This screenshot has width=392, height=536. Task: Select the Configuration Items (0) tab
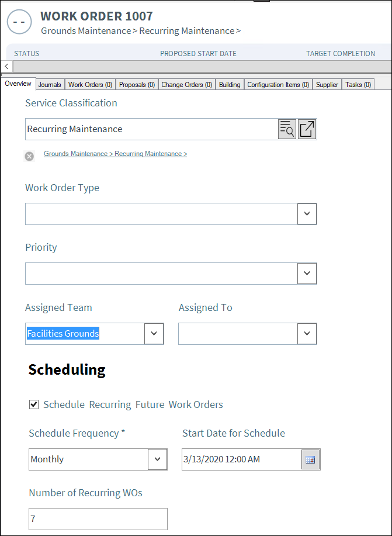[x=277, y=85]
